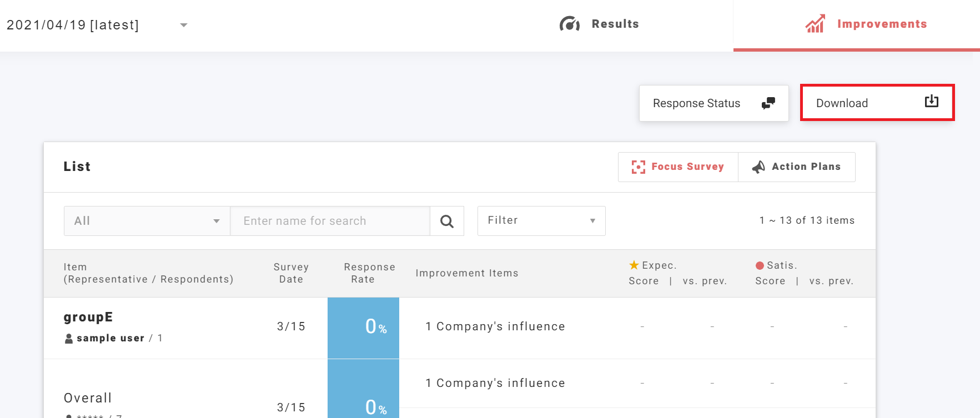This screenshot has width=980, height=418.
Task: Switch to the Results tab
Action: pyautogui.click(x=615, y=24)
